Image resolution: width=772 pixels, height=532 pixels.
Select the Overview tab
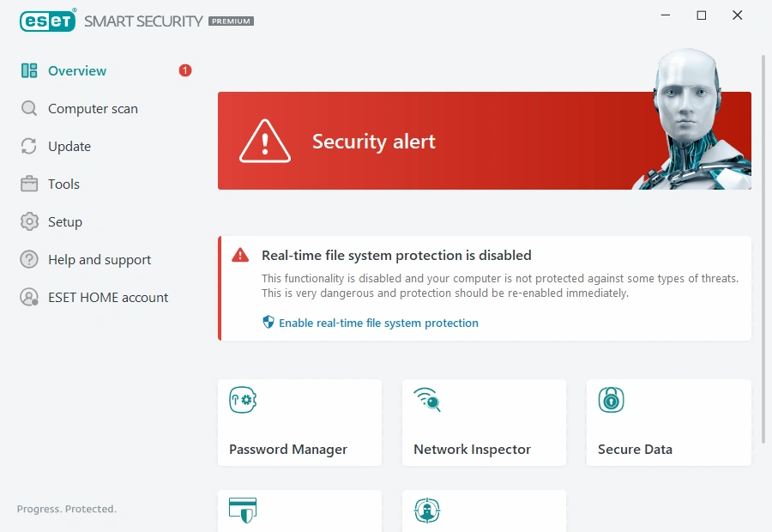click(x=79, y=70)
